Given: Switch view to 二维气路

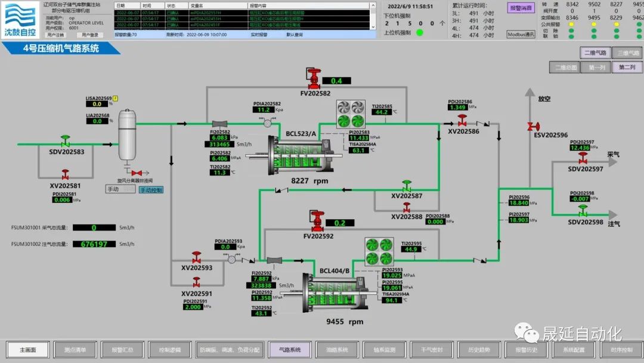Looking at the screenshot, I should click(x=595, y=53).
